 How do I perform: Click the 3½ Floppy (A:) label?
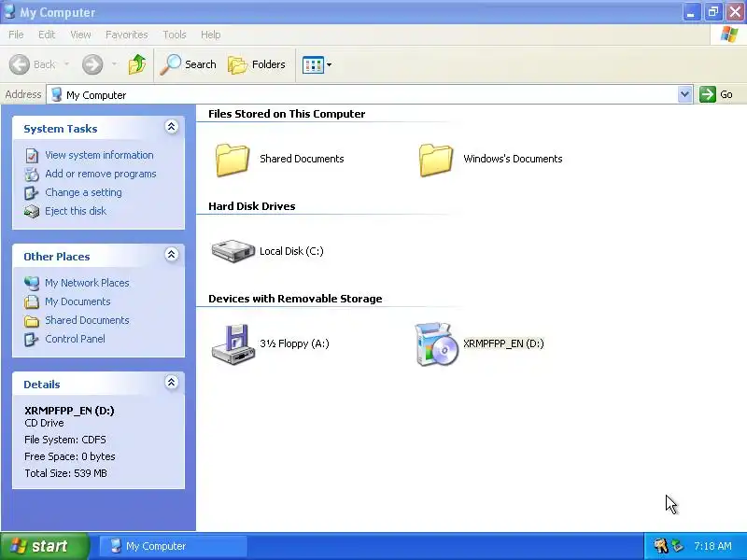[x=294, y=343]
